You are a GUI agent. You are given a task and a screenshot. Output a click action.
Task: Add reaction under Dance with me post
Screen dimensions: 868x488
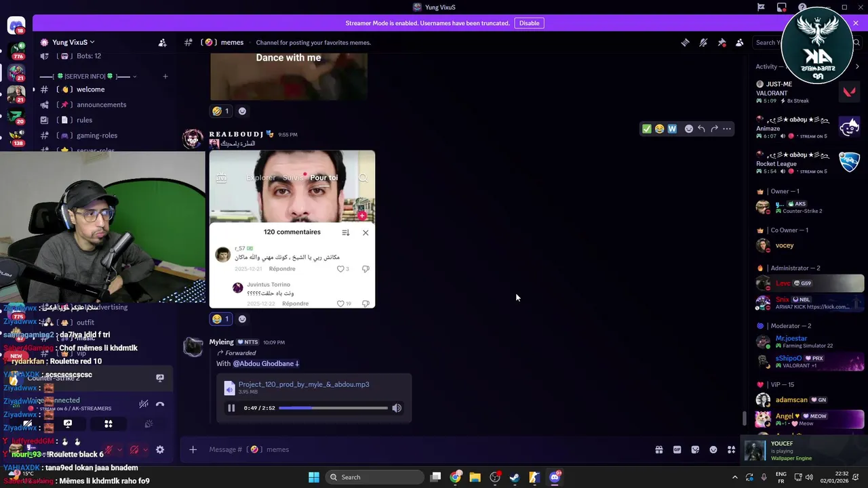(242, 111)
